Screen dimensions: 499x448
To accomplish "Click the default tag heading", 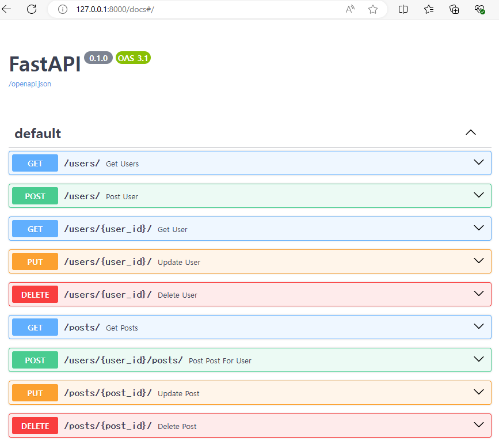I will point(38,133).
